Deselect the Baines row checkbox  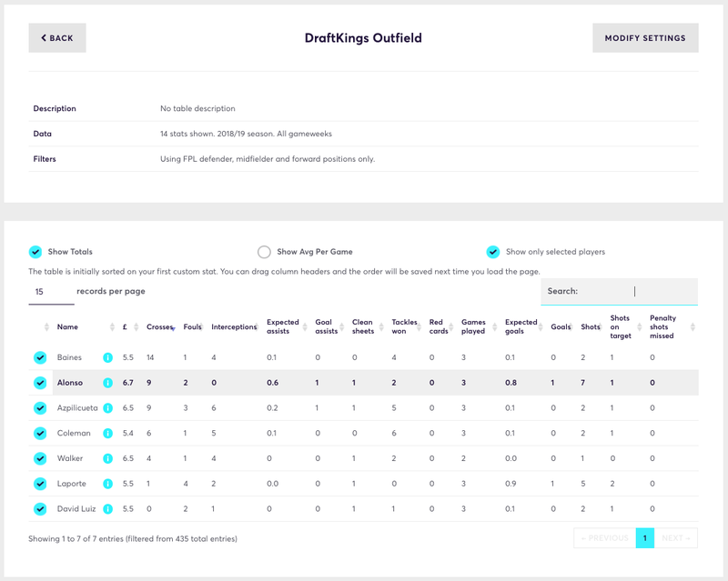tap(40, 357)
